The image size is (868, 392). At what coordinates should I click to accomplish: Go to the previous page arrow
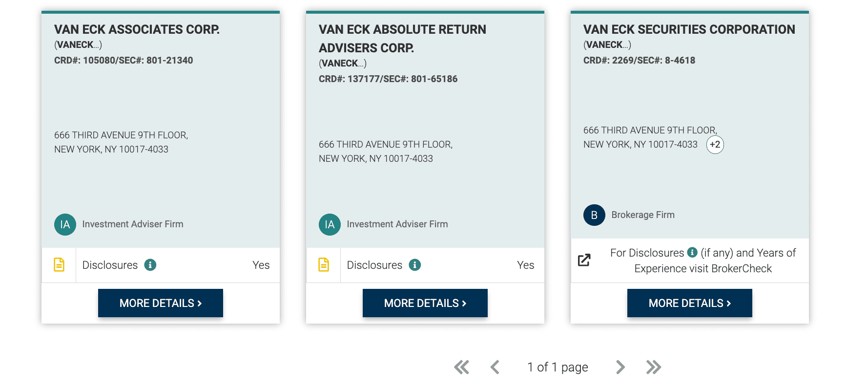tap(495, 367)
